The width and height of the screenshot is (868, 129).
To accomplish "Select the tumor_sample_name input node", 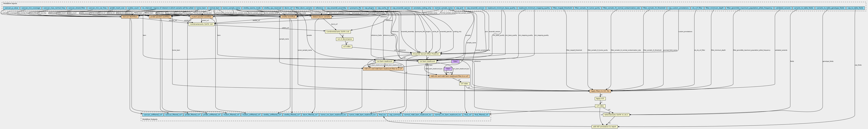I will [231, 8].
